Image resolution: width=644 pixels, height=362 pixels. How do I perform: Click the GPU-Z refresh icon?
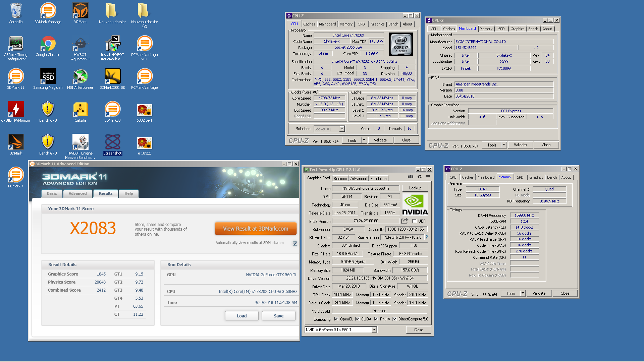[419, 177]
